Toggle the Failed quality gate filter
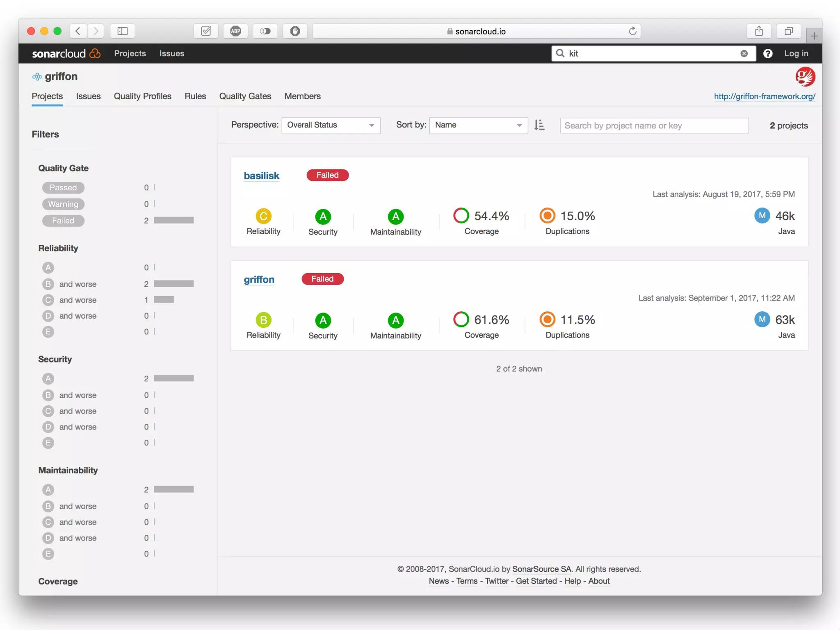Image resolution: width=840 pixels, height=630 pixels. (x=63, y=221)
